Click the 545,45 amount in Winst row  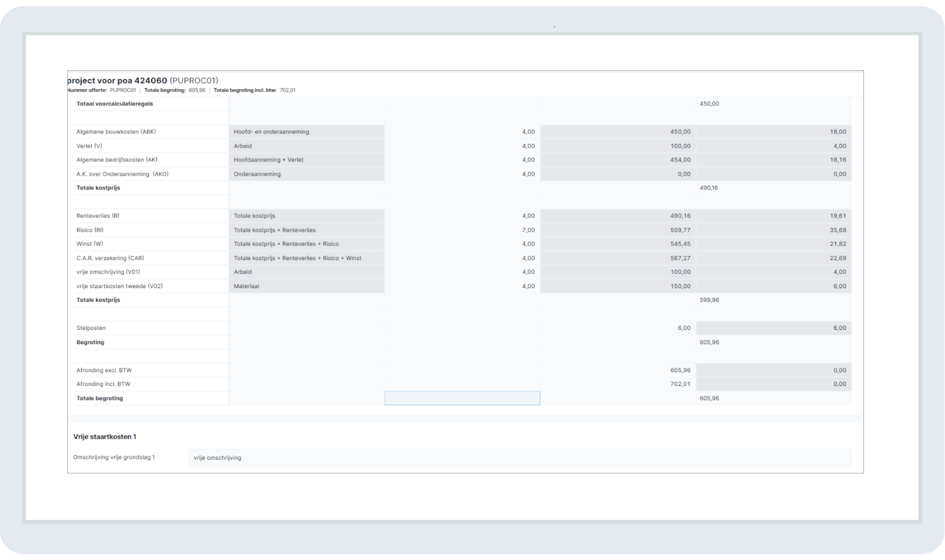tap(680, 244)
